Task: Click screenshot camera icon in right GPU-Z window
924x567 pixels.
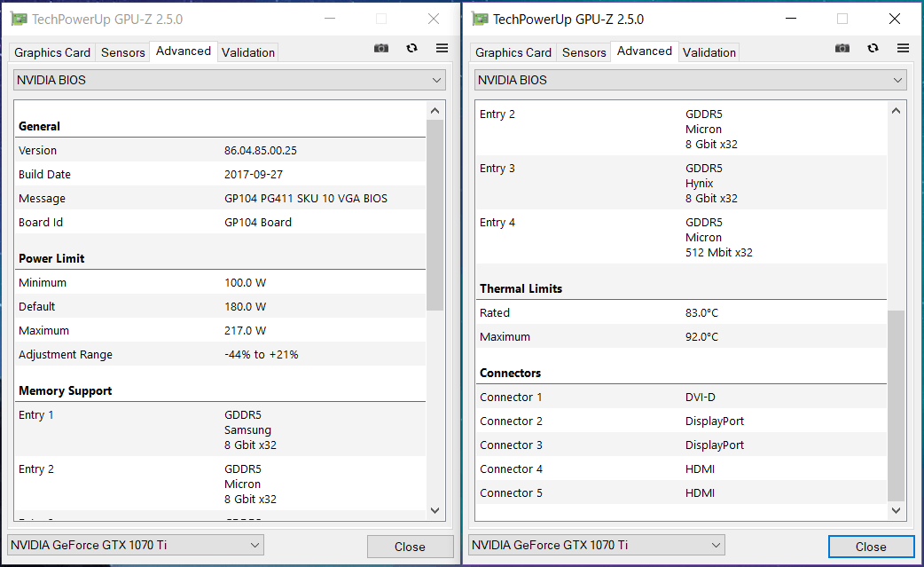Action: coord(842,48)
